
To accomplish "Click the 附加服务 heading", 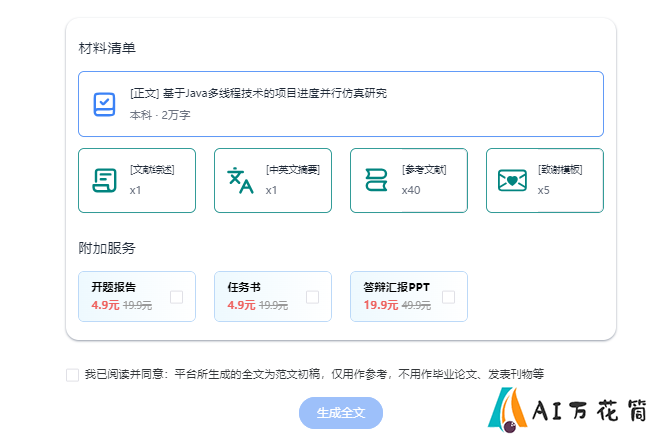I will [x=107, y=248].
